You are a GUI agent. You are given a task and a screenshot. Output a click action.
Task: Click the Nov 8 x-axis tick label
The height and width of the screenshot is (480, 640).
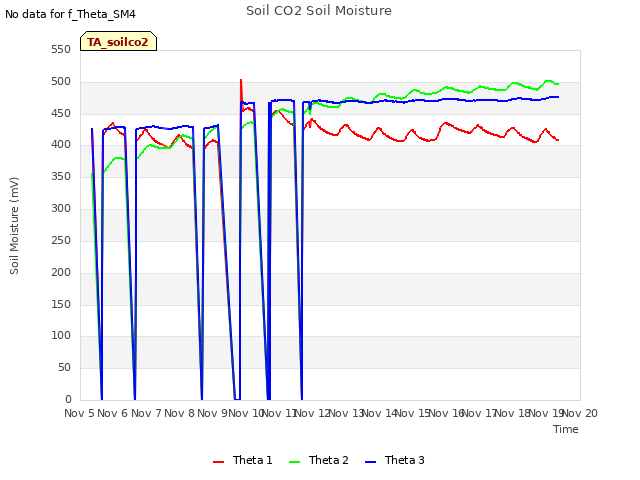pos(179,413)
